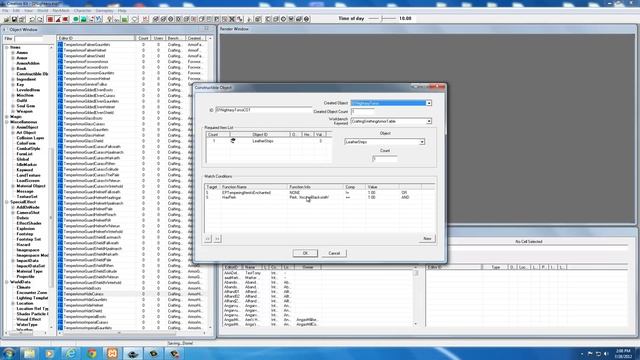
Task: Click Cancel in Constructible Object dialog
Action: (334, 253)
